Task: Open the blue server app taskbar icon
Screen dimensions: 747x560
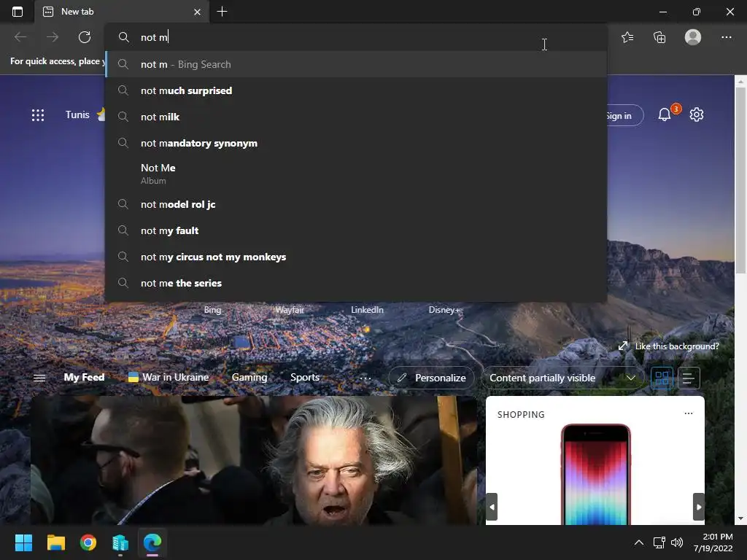Action: [120, 542]
